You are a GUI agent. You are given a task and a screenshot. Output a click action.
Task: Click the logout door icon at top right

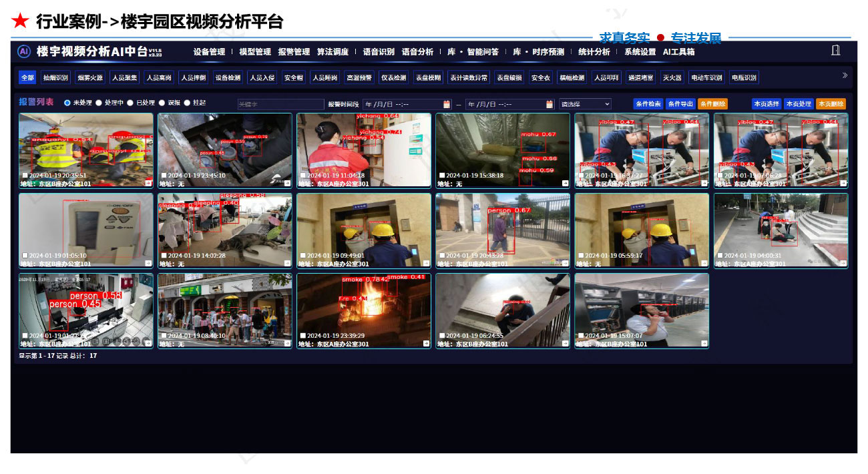click(835, 51)
